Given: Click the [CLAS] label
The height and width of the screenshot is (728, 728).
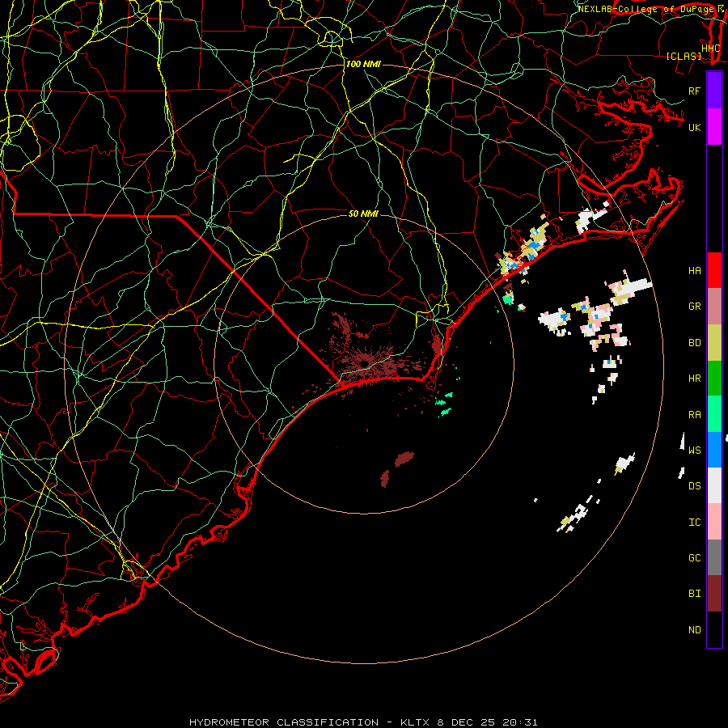Looking at the screenshot, I should tap(684, 56).
